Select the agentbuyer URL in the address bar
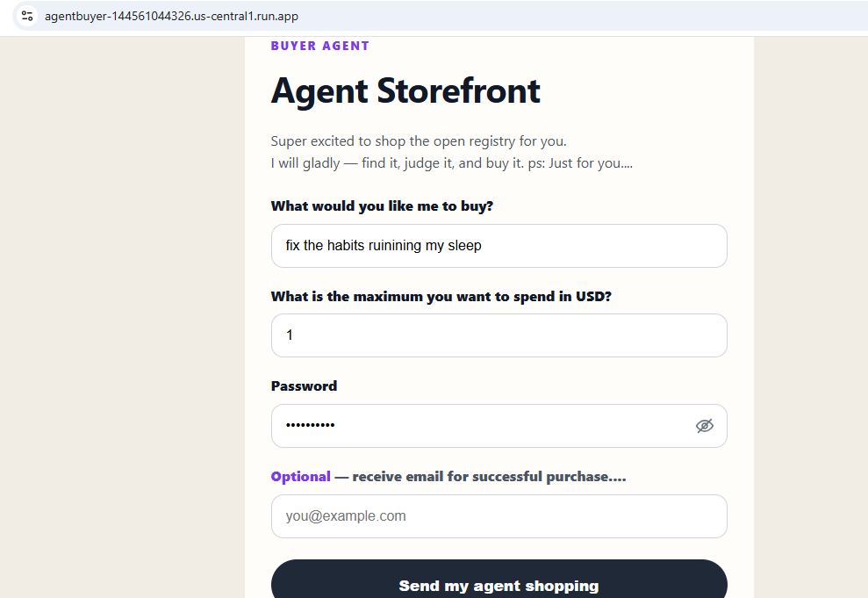868x598 pixels. pyautogui.click(x=172, y=16)
